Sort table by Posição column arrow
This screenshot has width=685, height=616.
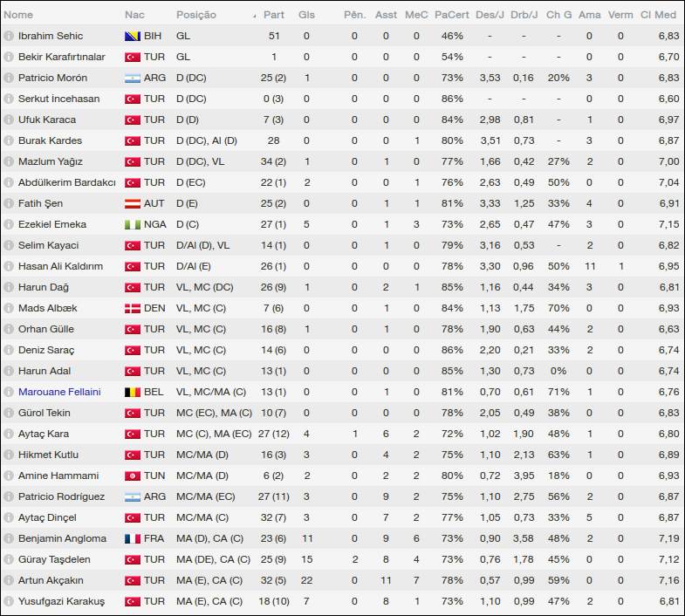coord(254,16)
